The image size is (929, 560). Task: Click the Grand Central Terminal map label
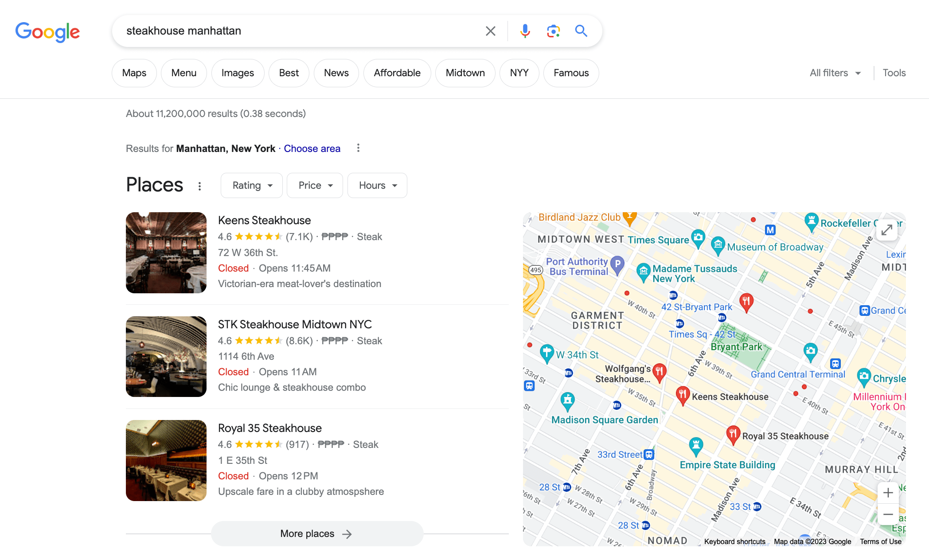[798, 374]
